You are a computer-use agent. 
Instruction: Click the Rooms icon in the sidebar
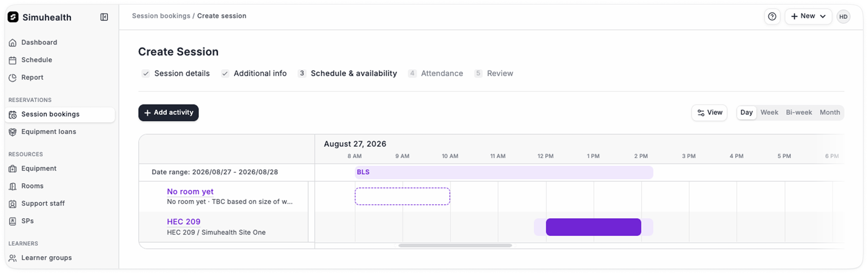pos(12,186)
